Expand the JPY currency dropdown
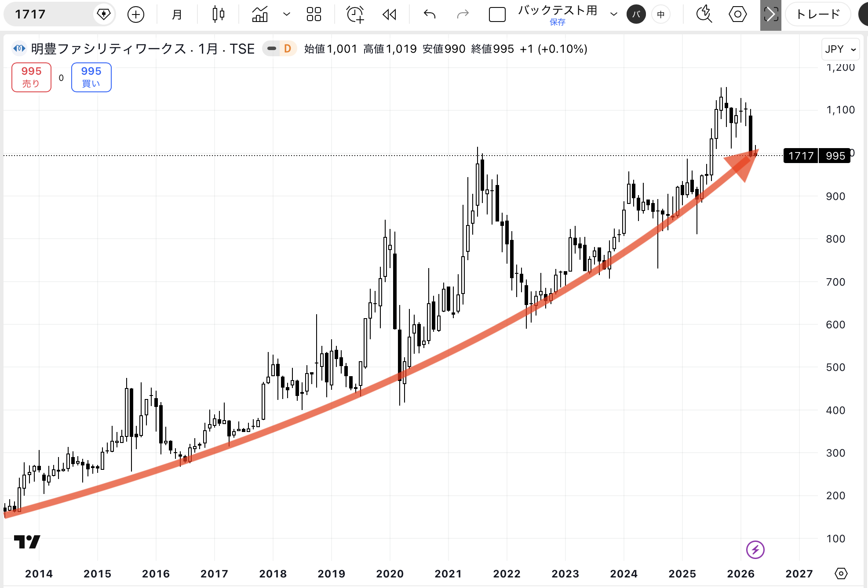The height and width of the screenshot is (588, 868). click(840, 49)
